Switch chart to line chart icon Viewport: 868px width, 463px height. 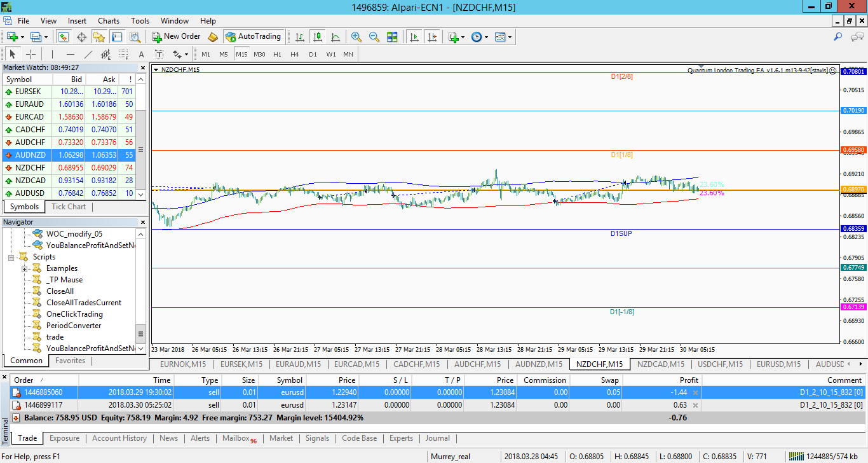pos(335,37)
